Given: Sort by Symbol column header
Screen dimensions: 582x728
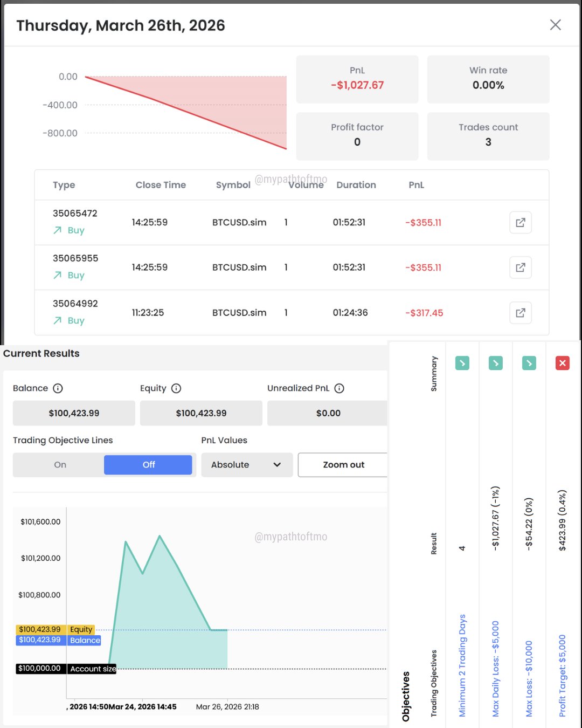Looking at the screenshot, I should (233, 185).
